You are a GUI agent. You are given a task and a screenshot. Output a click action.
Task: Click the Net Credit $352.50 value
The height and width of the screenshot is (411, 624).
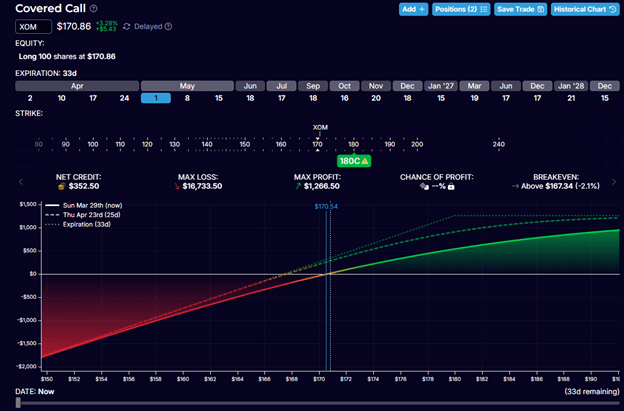[x=84, y=186]
